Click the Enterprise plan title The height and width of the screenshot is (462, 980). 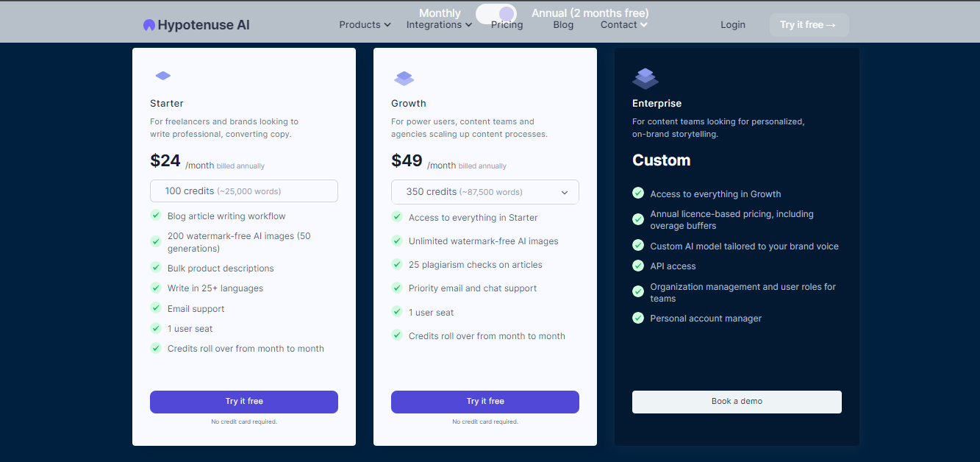(x=657, y=104)
